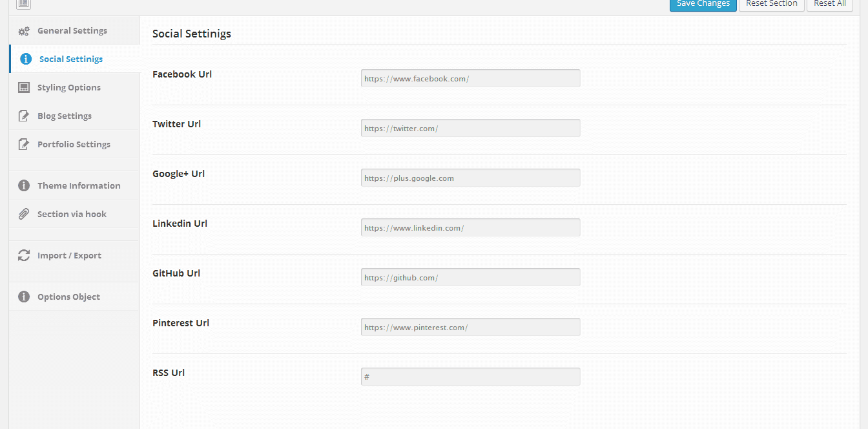Screen dimensions: 868x429
Task: Click the Linkedin Url label
Action: [180, 224]
